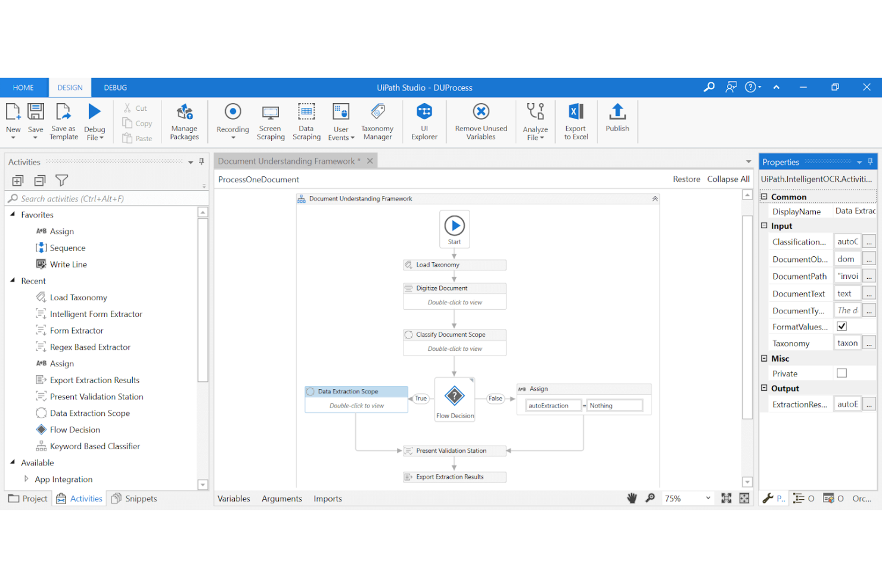Open the Variables panel
The height and width of the screenshot is (588, 882).
(234, 499)
